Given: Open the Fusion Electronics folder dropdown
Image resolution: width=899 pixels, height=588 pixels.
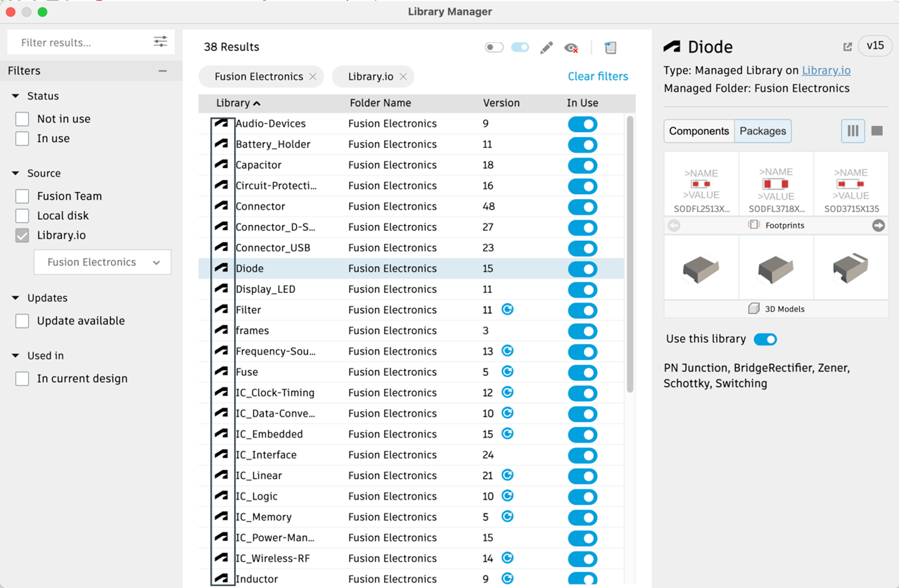Looking at the screenshot, I should click(x=102, y=262).
